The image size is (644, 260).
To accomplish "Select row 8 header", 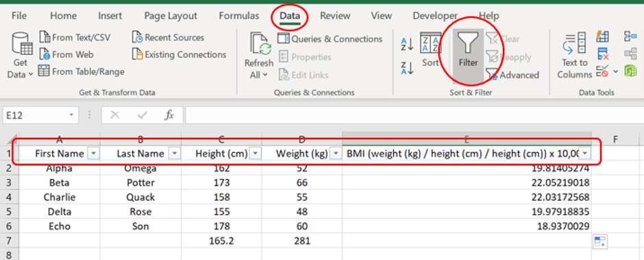I will 10,255.
